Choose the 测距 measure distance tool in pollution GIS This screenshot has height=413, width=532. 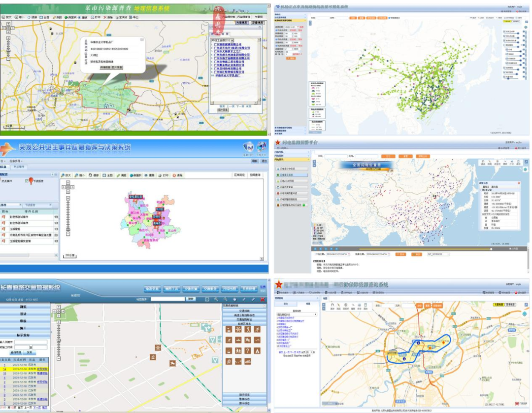click(57, 17)
